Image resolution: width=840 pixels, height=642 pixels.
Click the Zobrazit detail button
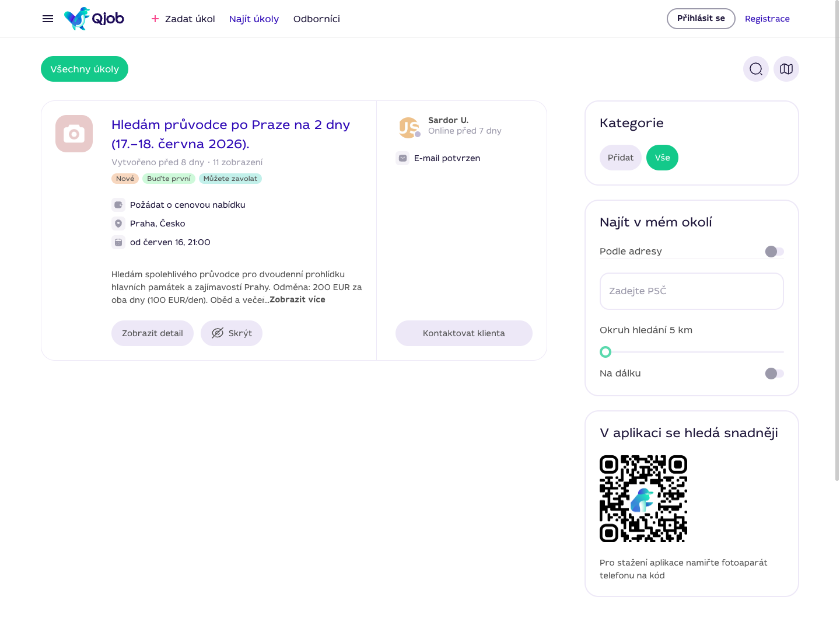[x=152, y=333]
